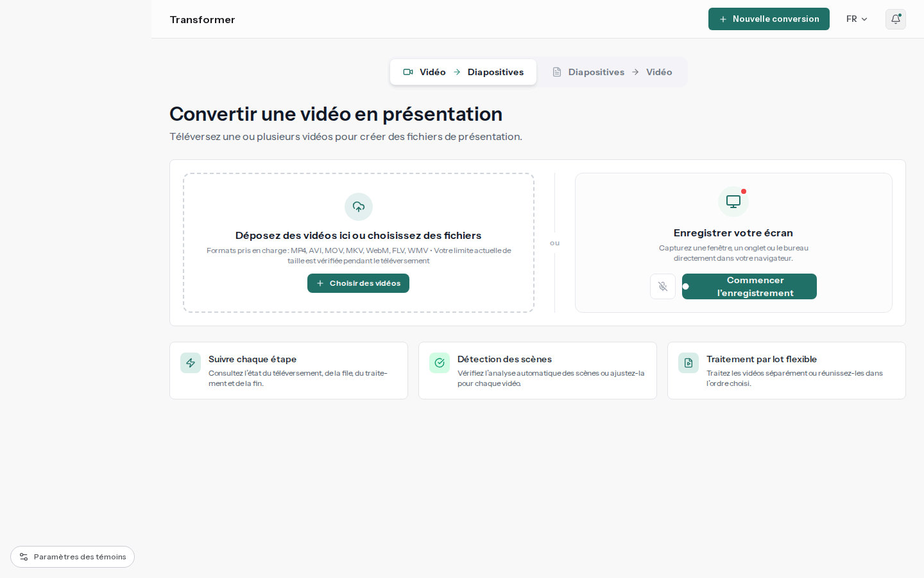Click the Détection des scènes title

pyautogui.click(x=504, y=359)
